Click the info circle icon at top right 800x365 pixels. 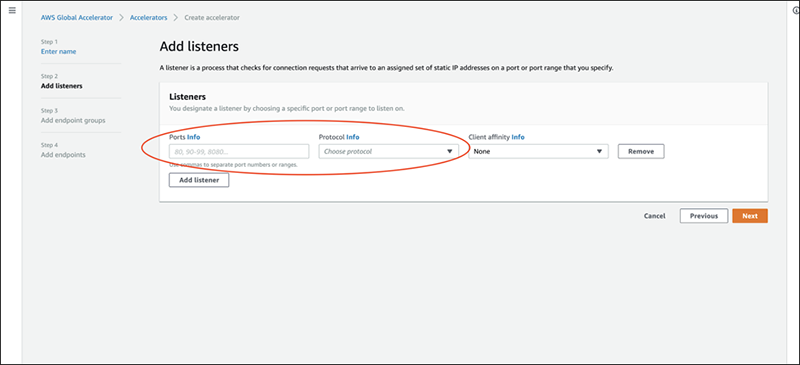point(796,11)
